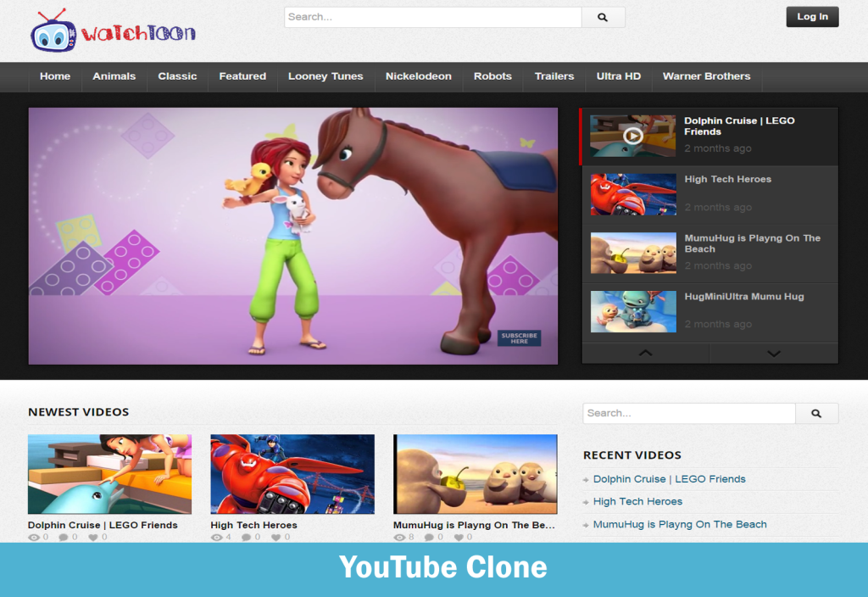Viewport: 868px width, 597px height.
Task: Open MumuHug beach playlist thumbnail
Action: click(x=633, y=253)
